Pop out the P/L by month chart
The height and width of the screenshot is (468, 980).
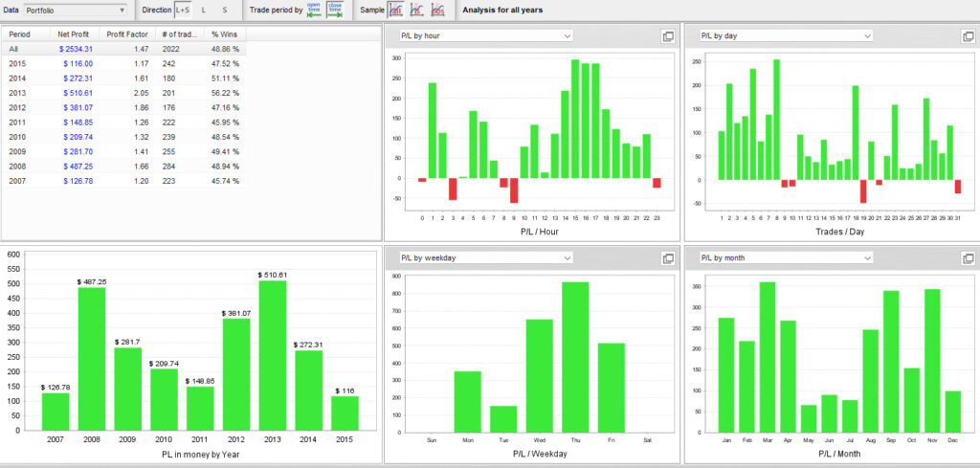pos(969,258)
